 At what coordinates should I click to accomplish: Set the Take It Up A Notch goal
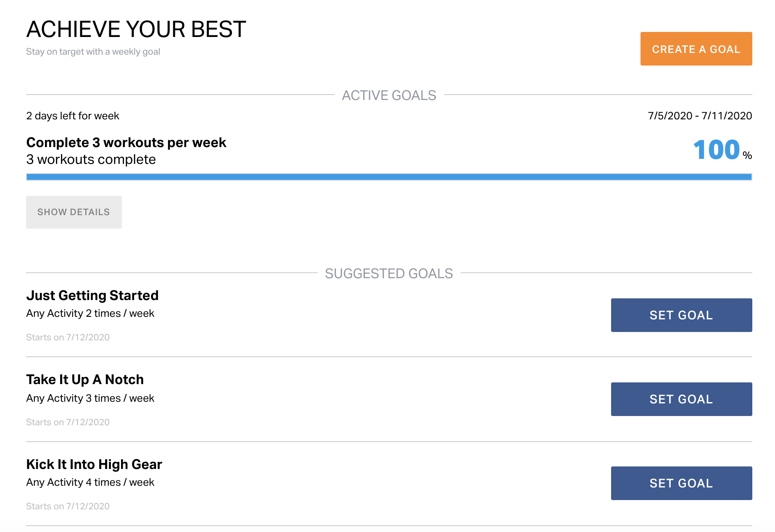pyautogui.click(x=681, y=399)
